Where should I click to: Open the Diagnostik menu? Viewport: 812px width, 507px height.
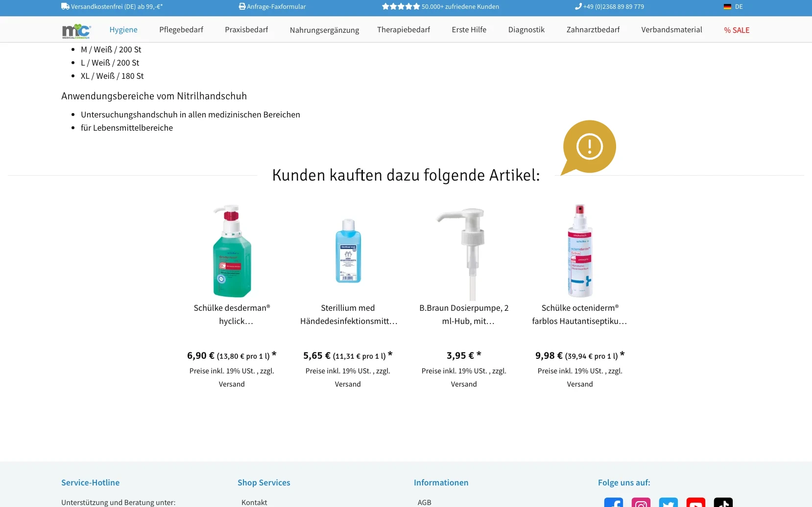pyautogui.click(x=526, y=30)
